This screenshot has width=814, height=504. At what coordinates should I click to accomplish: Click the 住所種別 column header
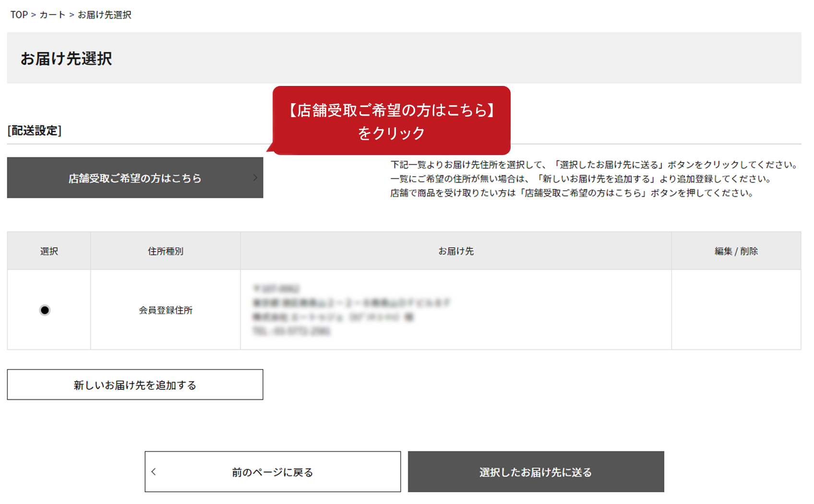[x=165, y=251]
